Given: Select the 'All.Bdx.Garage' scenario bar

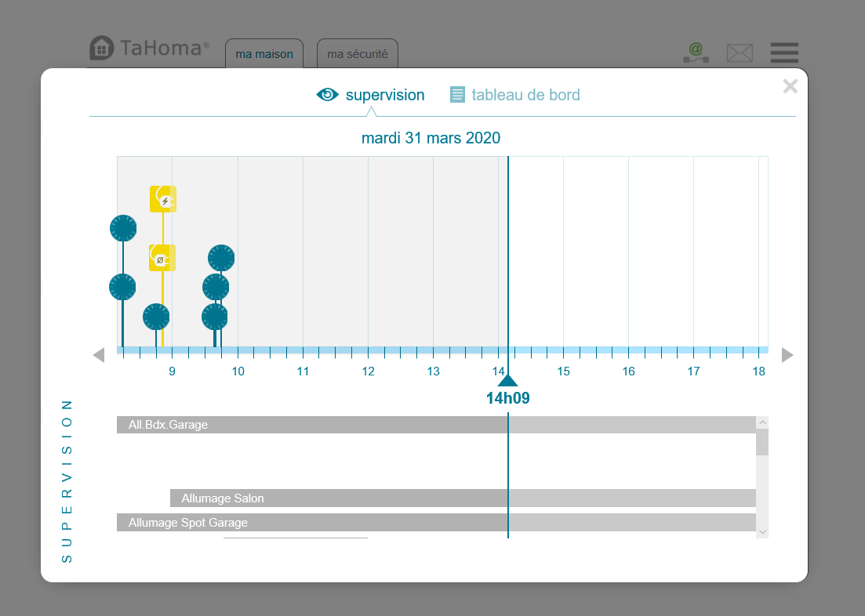Looking at the screenshot, I should pos(436,425).
